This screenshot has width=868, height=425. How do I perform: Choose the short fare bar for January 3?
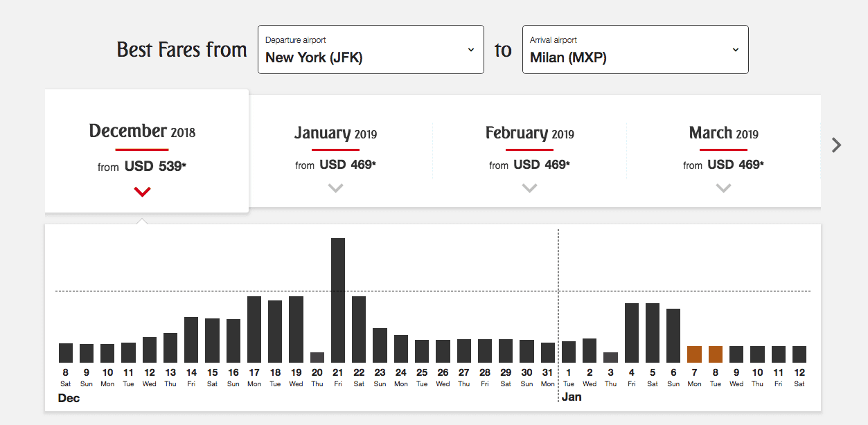point(610,357)
